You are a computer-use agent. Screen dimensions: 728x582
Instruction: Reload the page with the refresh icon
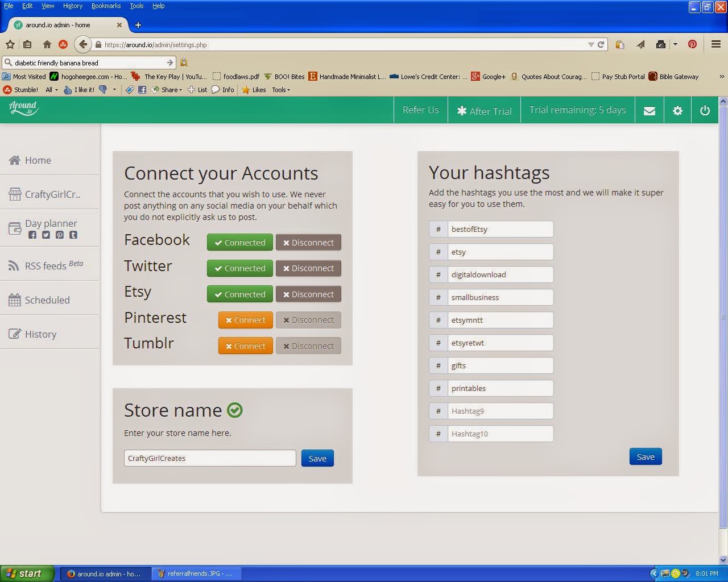(601, 44)
